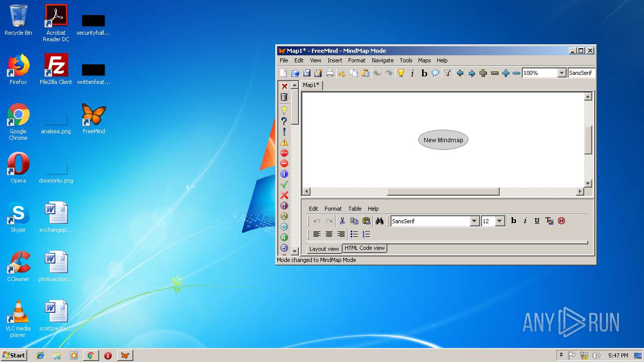
Task: Add the green checkmark icon to node
Action: pos(284,185)
